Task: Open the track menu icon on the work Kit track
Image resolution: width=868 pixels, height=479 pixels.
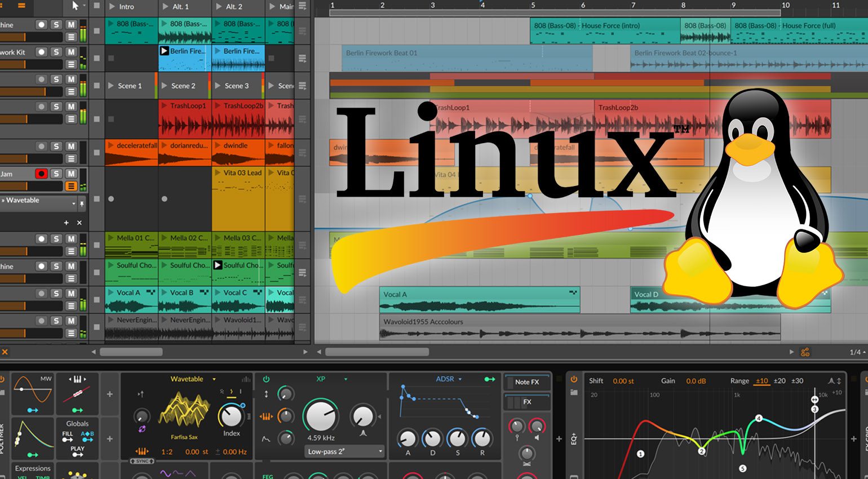Action: 71,64
